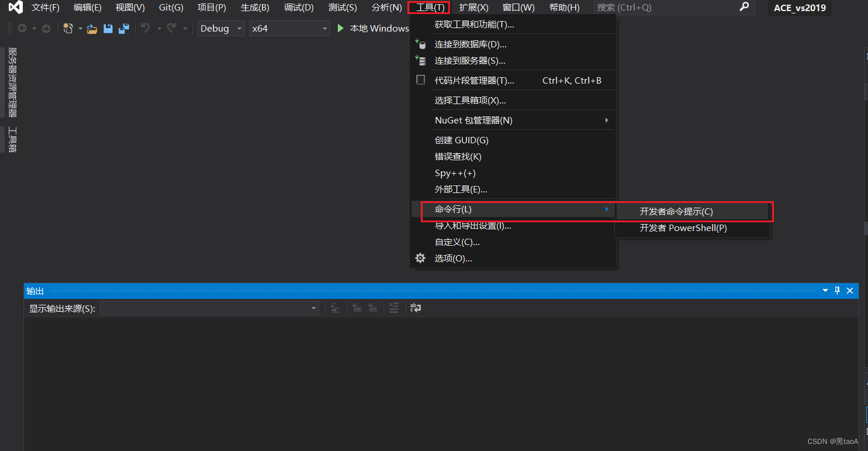Click the Visual Studio logo icon

pos(15,8)
